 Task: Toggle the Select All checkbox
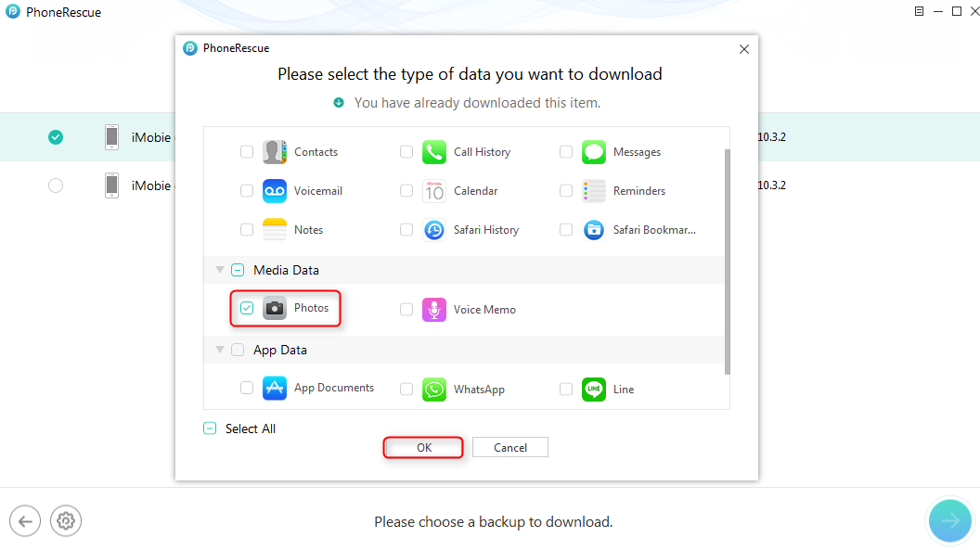coord(210,428)
